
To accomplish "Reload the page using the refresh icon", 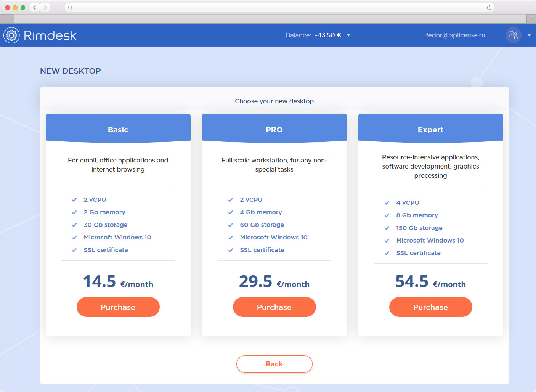I will [x=489, y=8].
